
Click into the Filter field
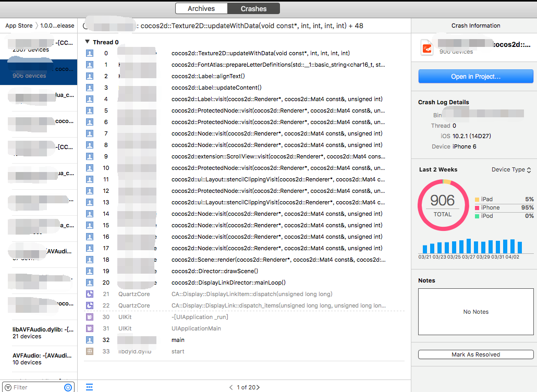(x=38, y=387)
